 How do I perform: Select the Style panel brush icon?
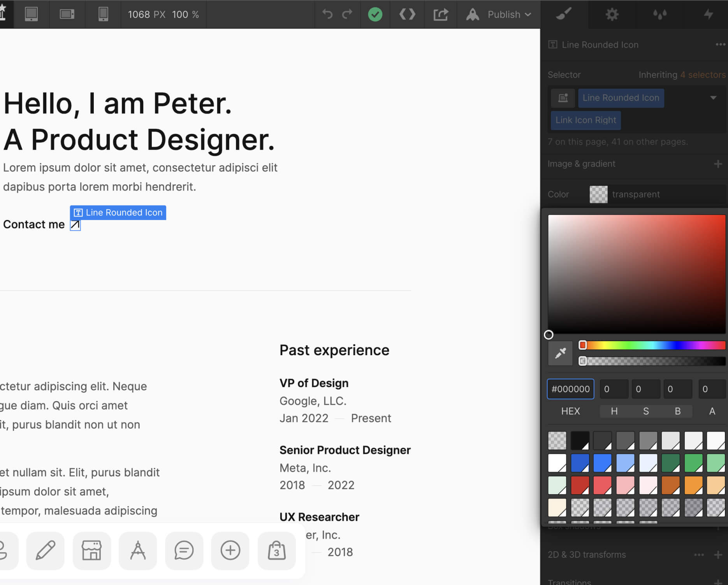(563, 14)
